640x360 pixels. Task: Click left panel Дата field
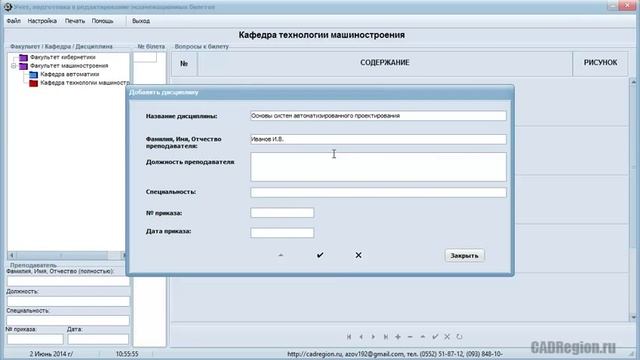(x=98, y=339)
